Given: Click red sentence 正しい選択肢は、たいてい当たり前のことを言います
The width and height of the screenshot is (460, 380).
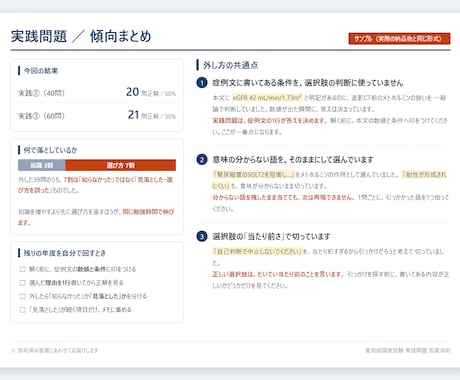Looking at the screenshot, I should pos(278,274).
